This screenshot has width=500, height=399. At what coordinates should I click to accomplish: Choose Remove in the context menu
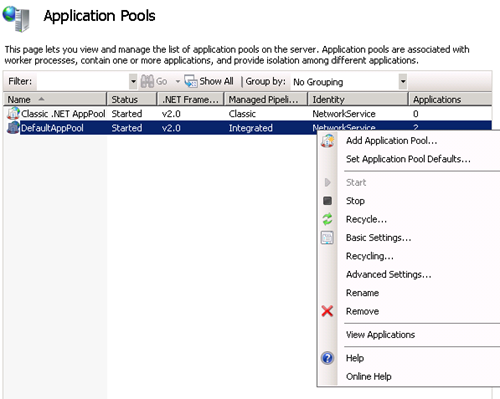tap(362, 311)
